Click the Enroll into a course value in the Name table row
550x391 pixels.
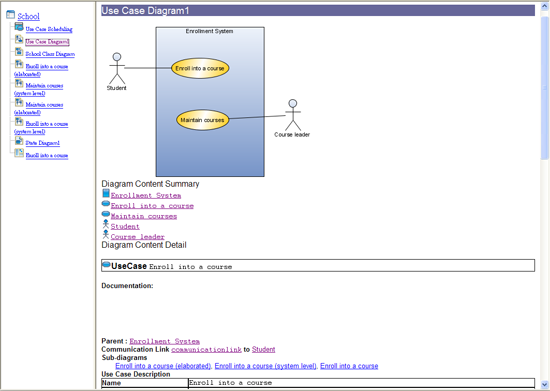coord(230,383)
